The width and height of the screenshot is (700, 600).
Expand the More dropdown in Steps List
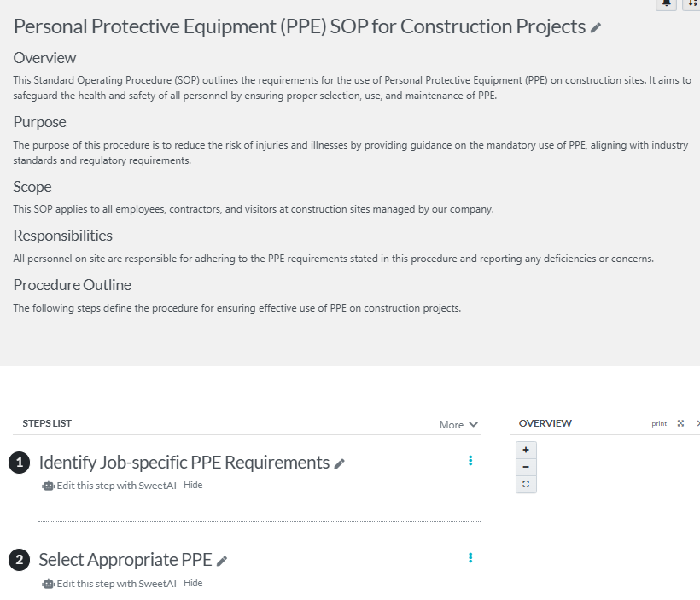click(458, 424)
